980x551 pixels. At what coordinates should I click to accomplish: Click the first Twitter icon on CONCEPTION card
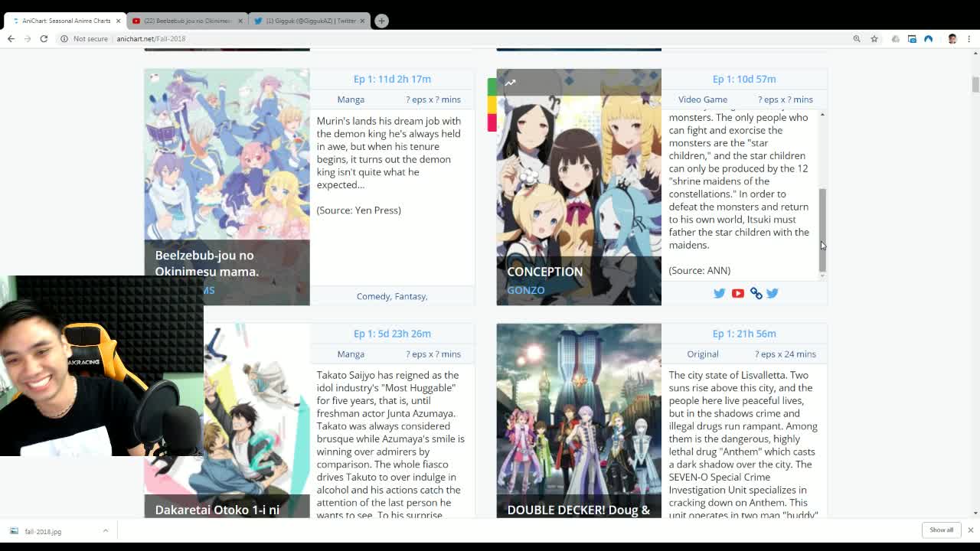click(x=719, y=293)
